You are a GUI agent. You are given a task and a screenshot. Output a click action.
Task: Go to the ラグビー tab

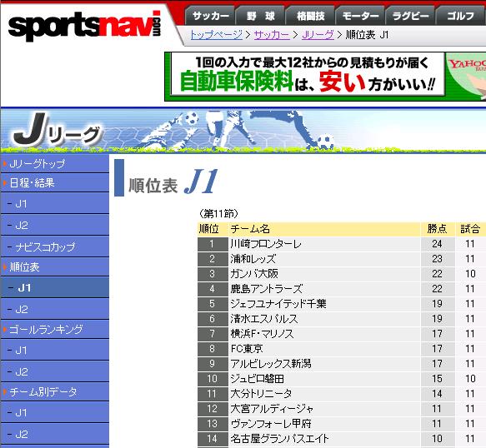point(410,16)
